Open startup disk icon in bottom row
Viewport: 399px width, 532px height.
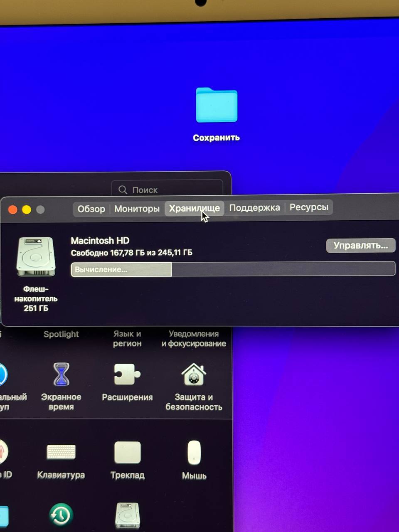tap(127, 516)
